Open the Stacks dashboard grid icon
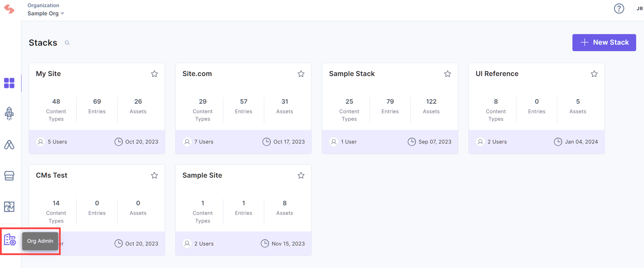Viewport: 644px width, 268px height. coord(9,83)
